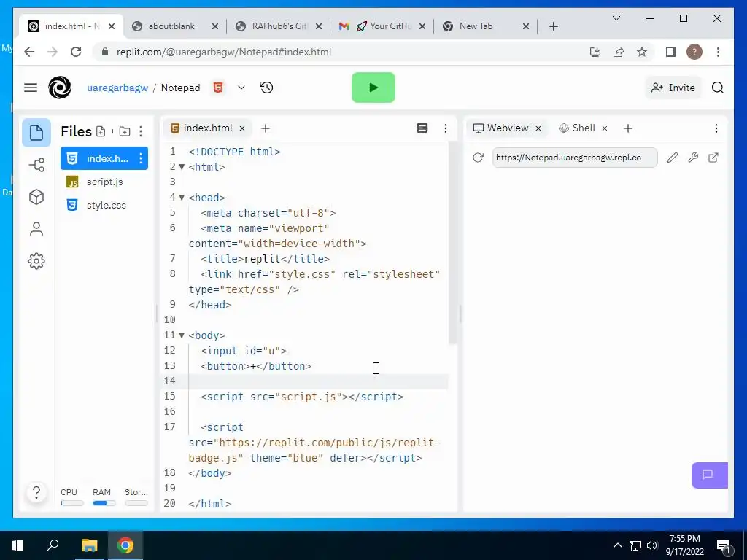This screenshot has height=560, width=747.
Task: Click the RAM usage meter
Action: [104, 497]
